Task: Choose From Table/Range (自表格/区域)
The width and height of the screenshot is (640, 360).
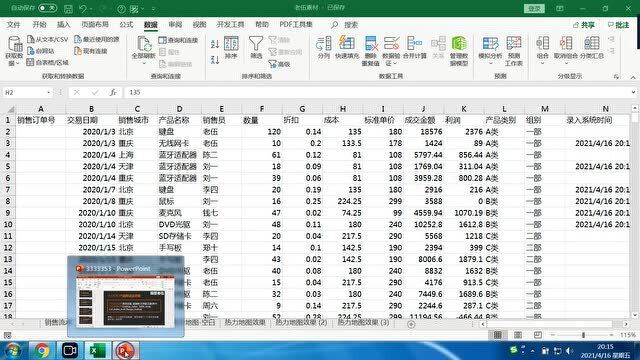Action: [47, 62]
